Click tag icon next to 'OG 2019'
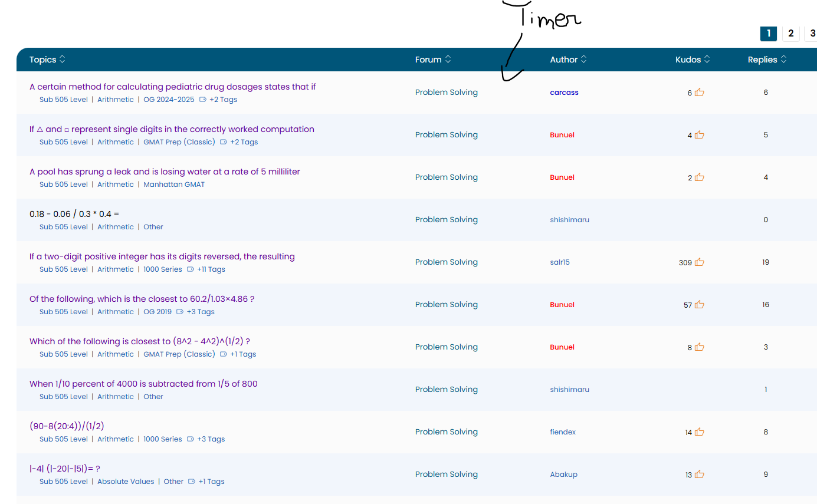817x504 pixels. coord(180,312)
